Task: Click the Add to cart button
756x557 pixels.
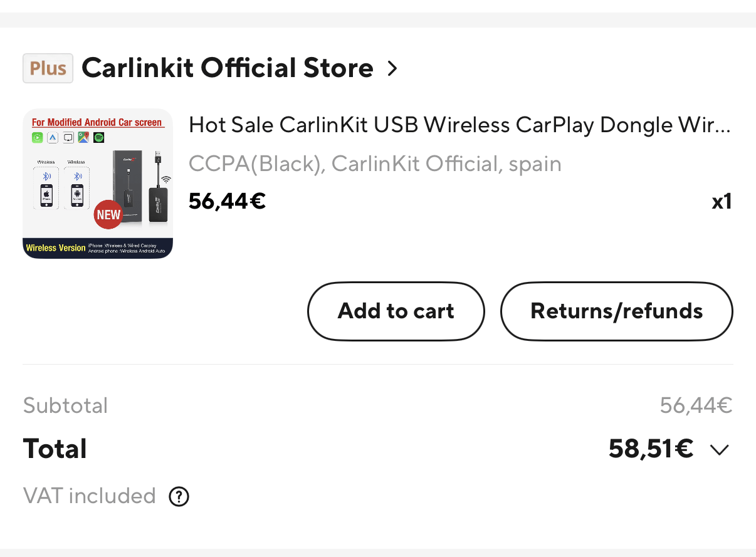Action: click(396, 311)
